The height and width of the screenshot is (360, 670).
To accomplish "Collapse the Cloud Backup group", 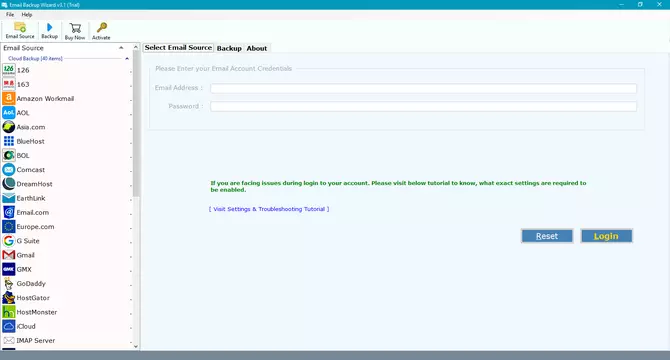I will point(127,59).
